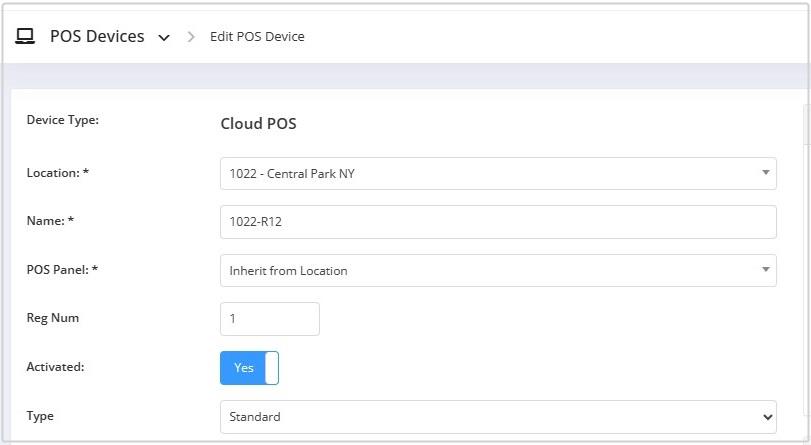Open the Location 1022 - Central Park NY dropdown
811x445 pixels.
point(498,173)
